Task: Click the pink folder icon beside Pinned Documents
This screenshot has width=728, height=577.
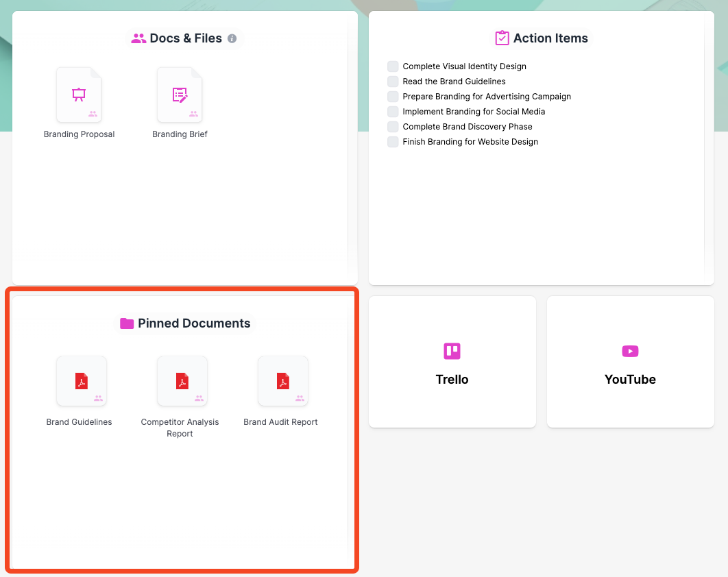Action: click(x=127, y=323)
